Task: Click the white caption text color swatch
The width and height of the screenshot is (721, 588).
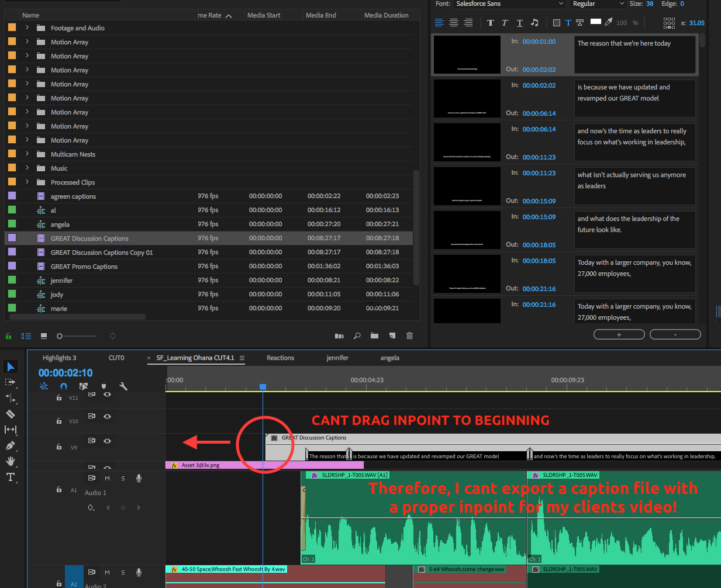Action: point(595,22)
